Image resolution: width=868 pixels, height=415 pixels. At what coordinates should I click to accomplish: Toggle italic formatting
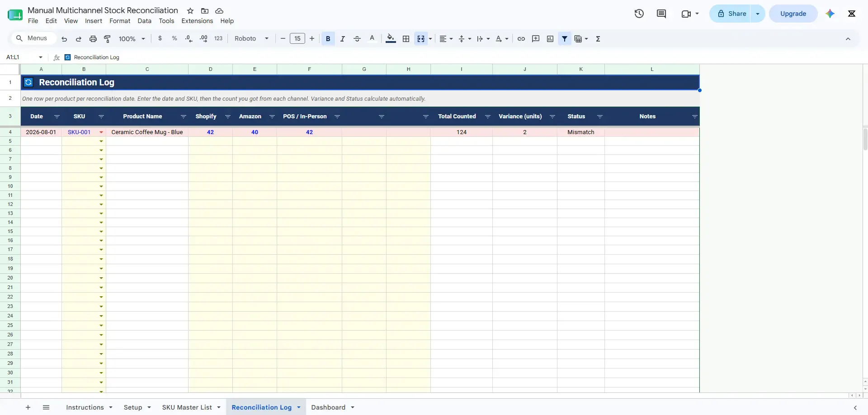pos(343,39)
